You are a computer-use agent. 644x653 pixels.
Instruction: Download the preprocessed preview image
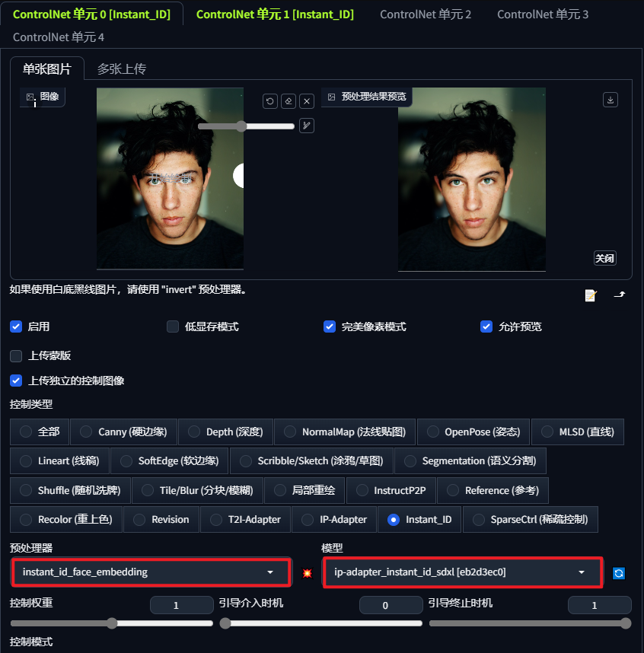coord(610,100)
